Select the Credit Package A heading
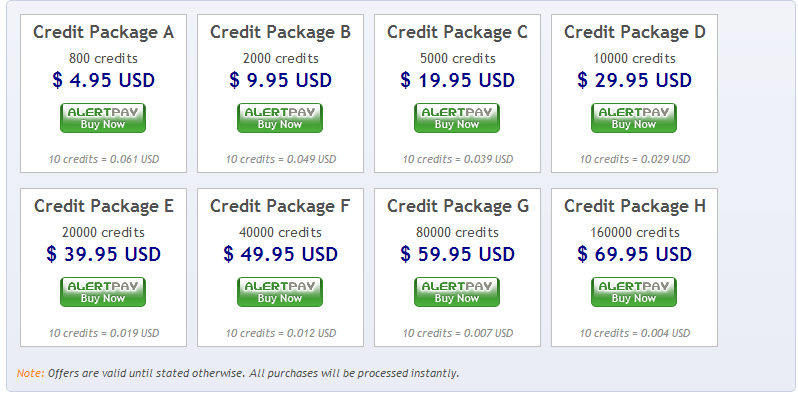798x395 pixels. 103,33
